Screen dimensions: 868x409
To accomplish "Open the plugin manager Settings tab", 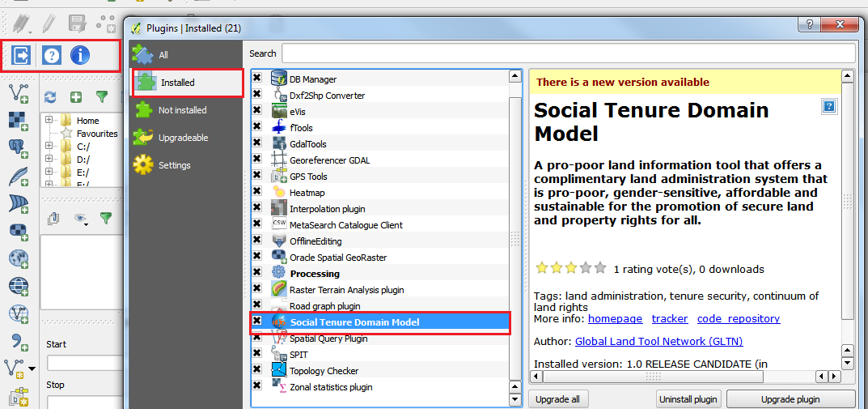I will (187, 165).
